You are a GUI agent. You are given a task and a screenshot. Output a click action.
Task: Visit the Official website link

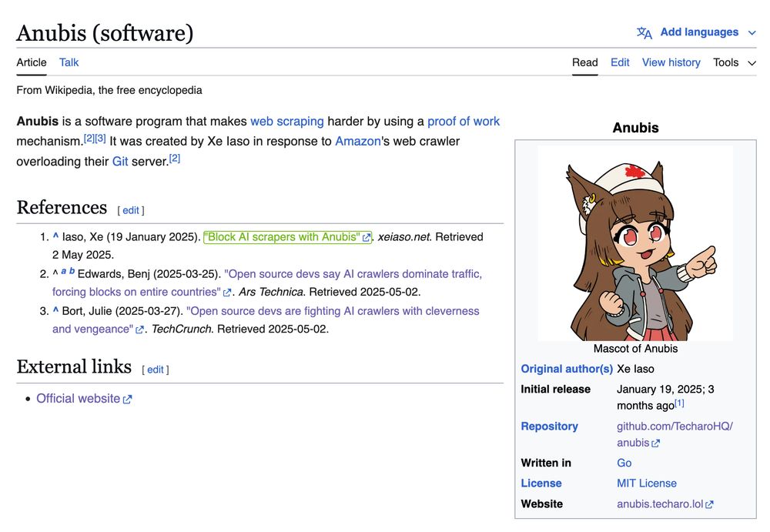[78, 398]
